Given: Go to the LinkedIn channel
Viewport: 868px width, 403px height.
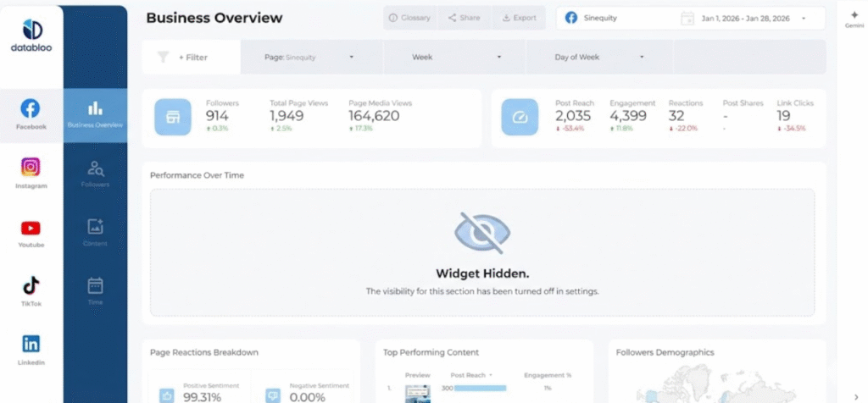Looking at the screenshot, I should coord(31,349).
